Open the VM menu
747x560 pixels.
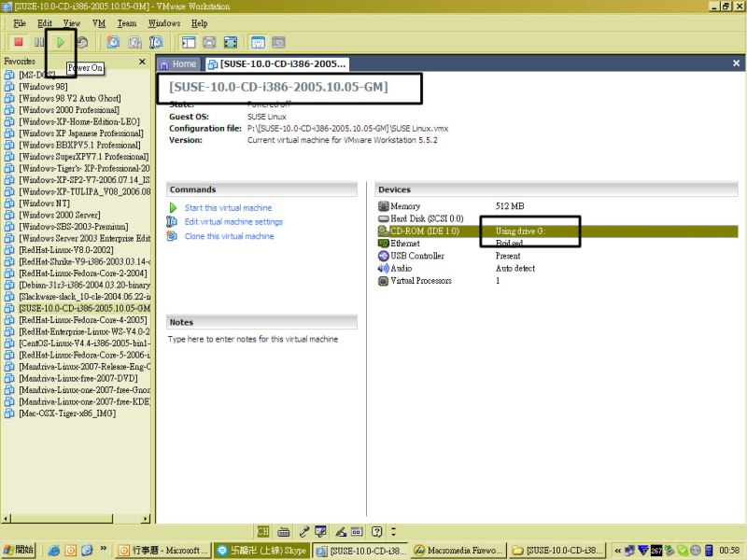pos(99,22)
